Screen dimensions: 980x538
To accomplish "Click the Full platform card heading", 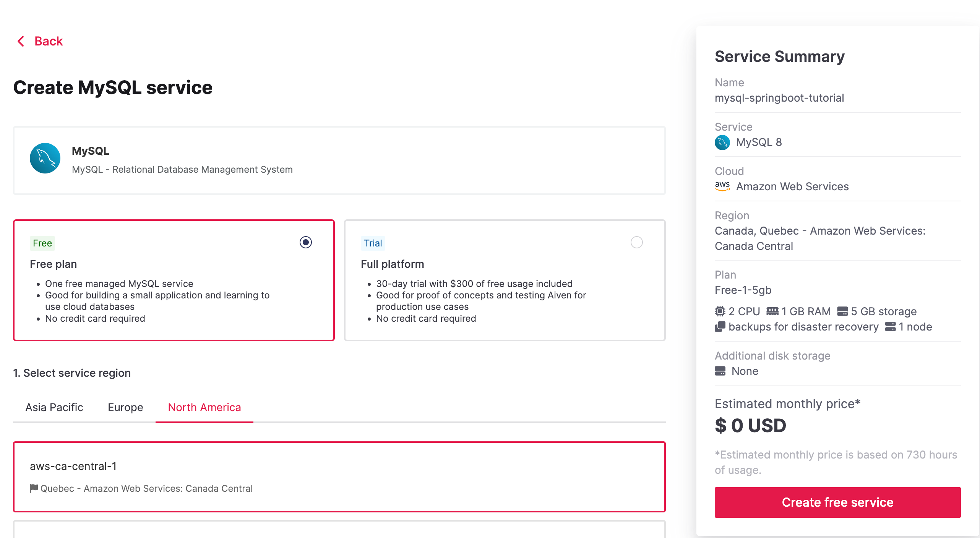I will 393,264.
